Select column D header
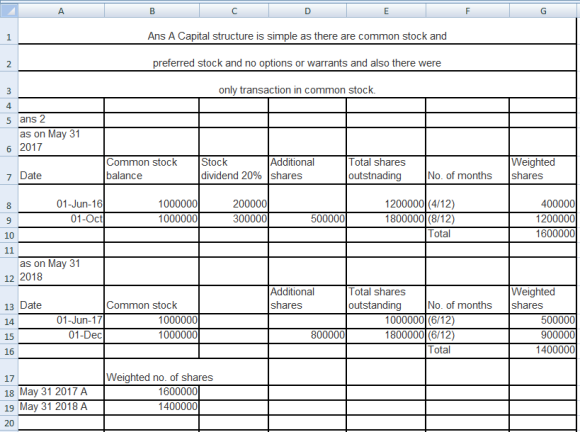The height and width of the screenshot is (432, 580). (x=307, y=11)
